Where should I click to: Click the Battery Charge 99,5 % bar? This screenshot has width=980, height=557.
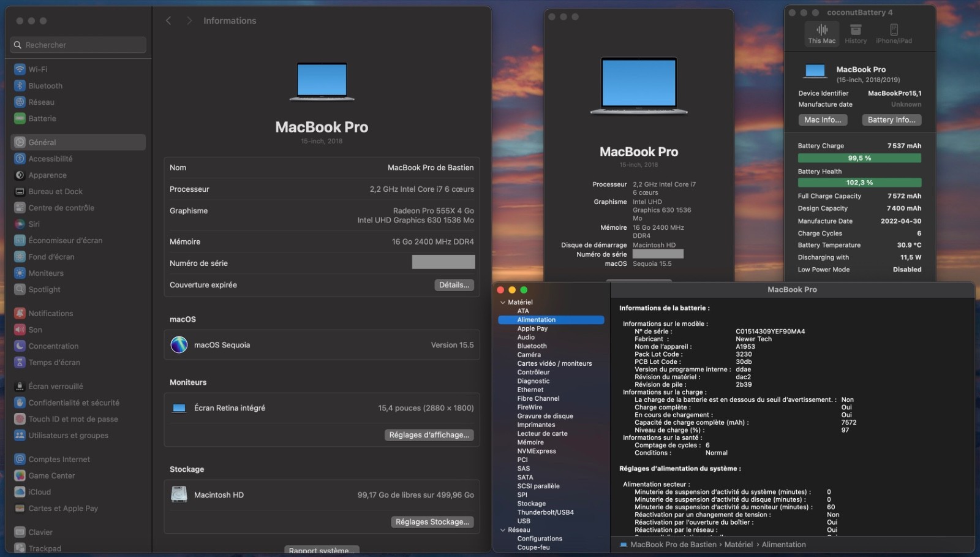(x=859, y=158)
